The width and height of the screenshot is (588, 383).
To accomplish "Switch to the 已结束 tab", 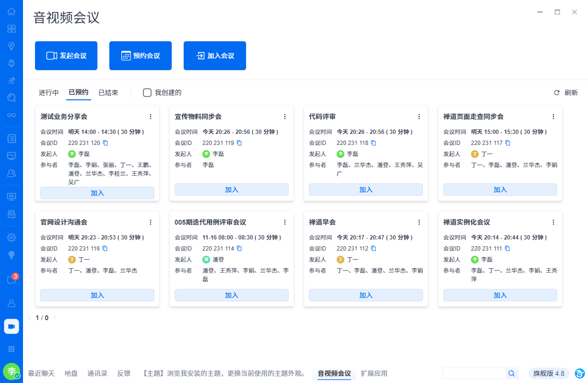I will (x=108, y=93).
